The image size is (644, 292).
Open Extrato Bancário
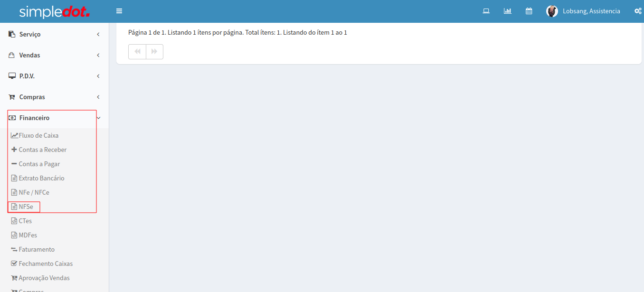[x=41, y=178]
